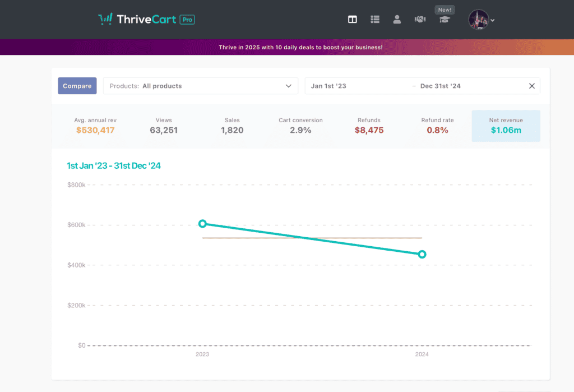Clear the date range with X
This screenshot has width=574, height=392.
tap(532, 86)
